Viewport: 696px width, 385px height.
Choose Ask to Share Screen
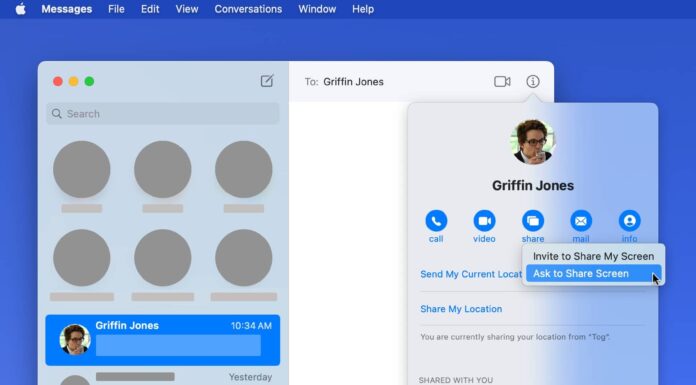click(x=593, y=274)
